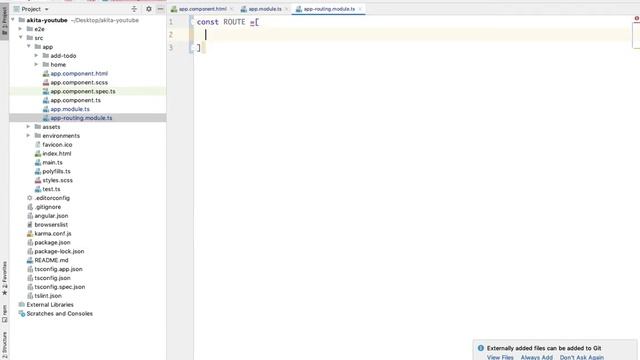The image size is (640, 360).
Task: Click the styles.scss file icon
Action: (38, 180)
